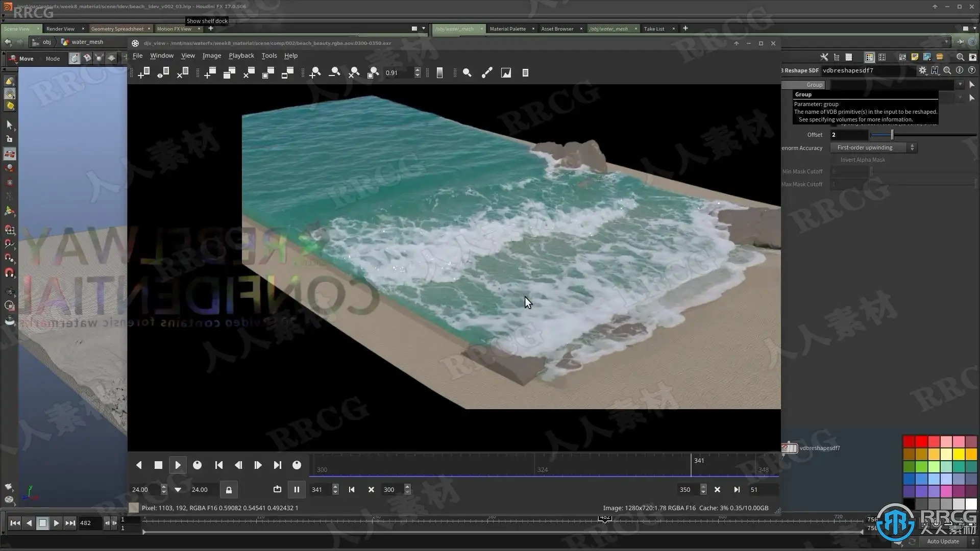Viewport: 980px width, 551px height.
Task: Click the Auto Update button
Action: click(943, 541)
